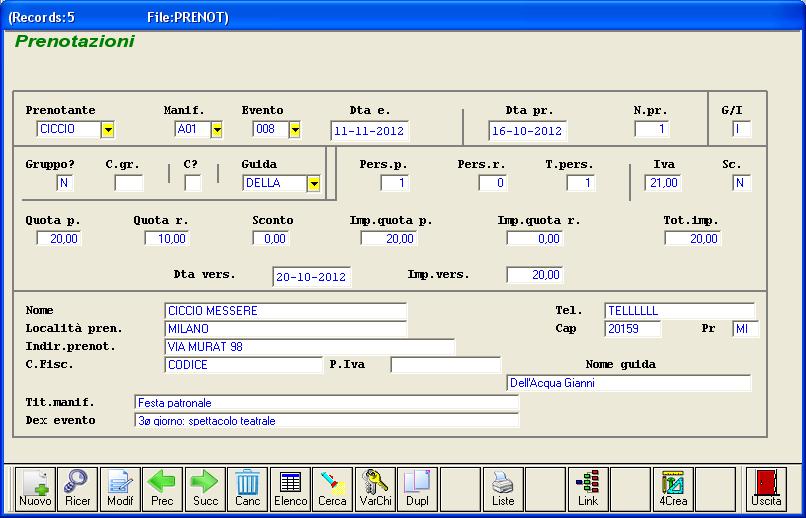Create a new record with Nuovo
Screen dimensions: 806x518
(x=35, y=489)
